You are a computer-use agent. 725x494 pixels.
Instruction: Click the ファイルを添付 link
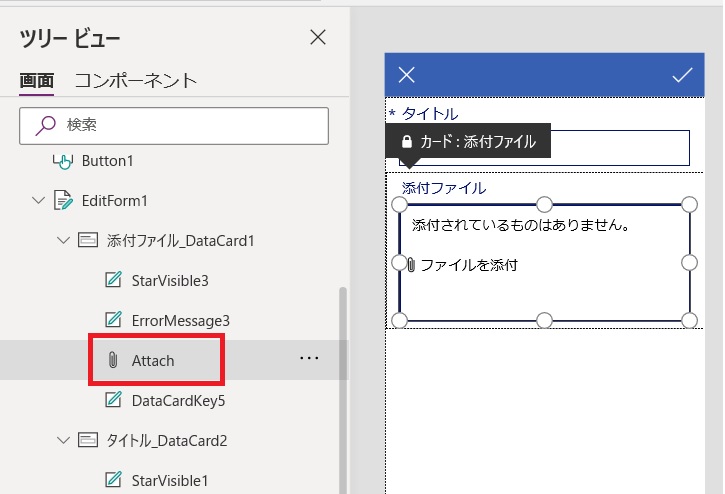469,265
